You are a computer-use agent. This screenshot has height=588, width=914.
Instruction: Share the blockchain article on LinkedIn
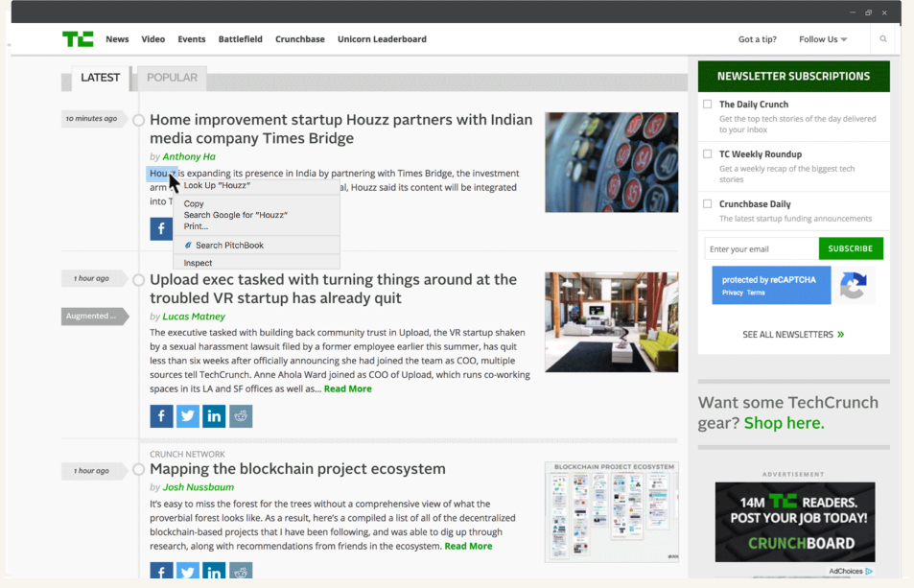(x=214, y=571)
